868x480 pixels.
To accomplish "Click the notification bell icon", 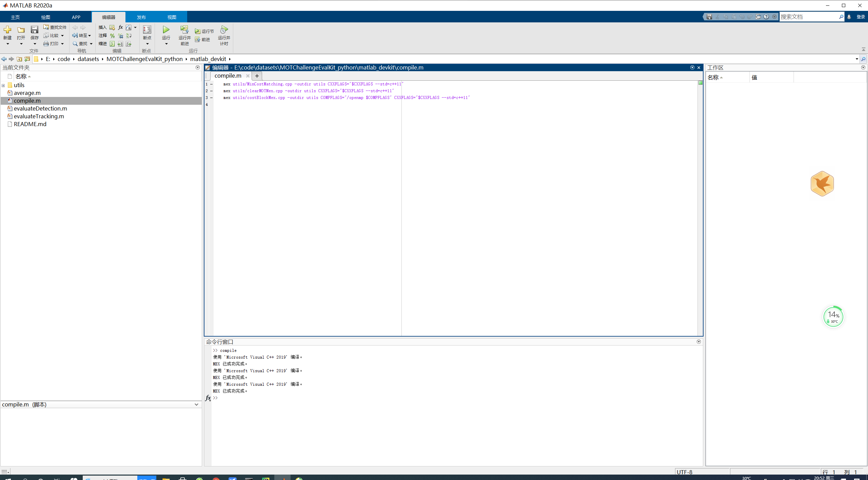I will (849, 17).
